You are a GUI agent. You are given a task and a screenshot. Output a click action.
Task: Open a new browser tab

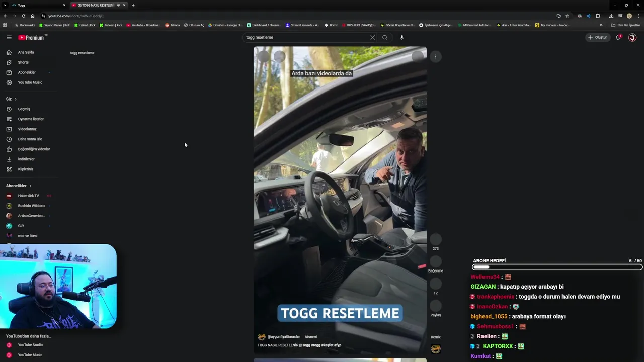[133, 5]
